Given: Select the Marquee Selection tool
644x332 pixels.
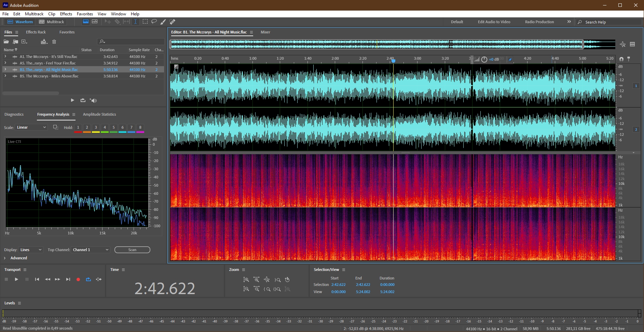Looking at the screenshot, I should pos(145,21).
